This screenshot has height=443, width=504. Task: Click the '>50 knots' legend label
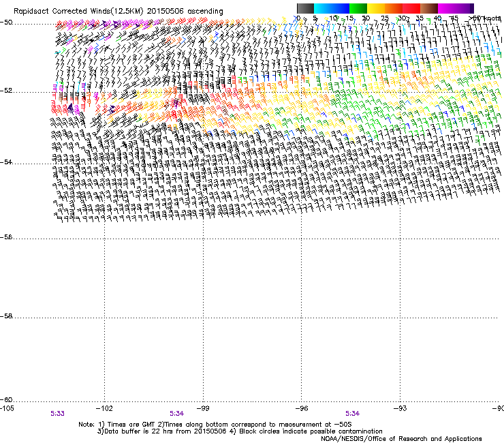pos(485,18)
